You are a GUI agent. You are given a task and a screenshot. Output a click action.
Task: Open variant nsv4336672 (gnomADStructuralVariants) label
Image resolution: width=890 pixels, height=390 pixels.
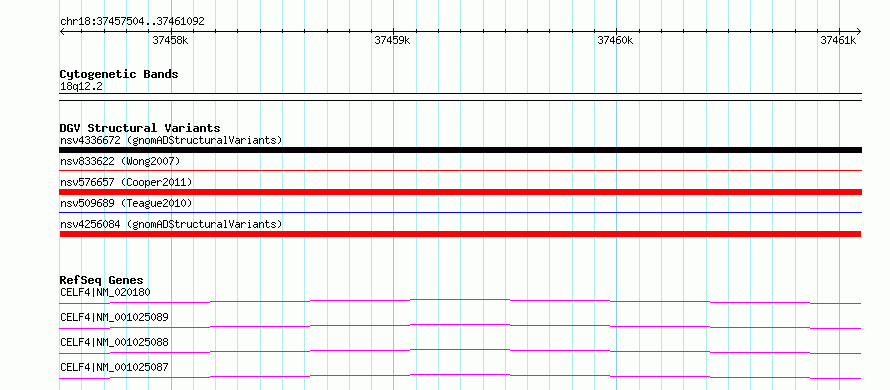coord(171,140)
